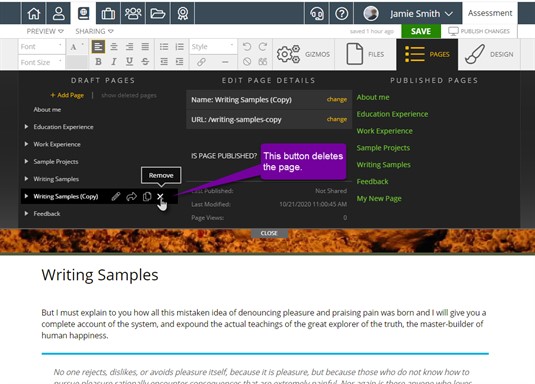535x384 pixels.
Task: Open the briefcase icon in top bar
Action: (x=108, y=13)
